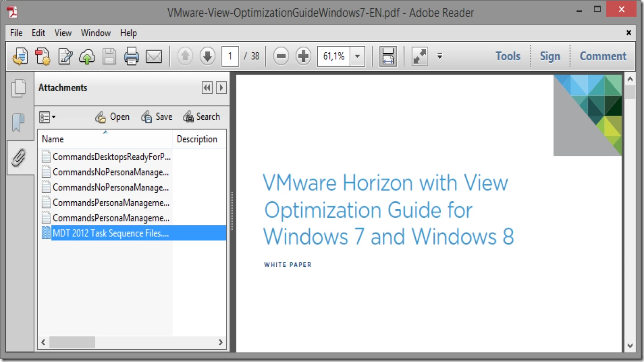The width and height of the screenshot is (644, 362).
Task: Click the email envelope icon
Action: click(154, 57)
